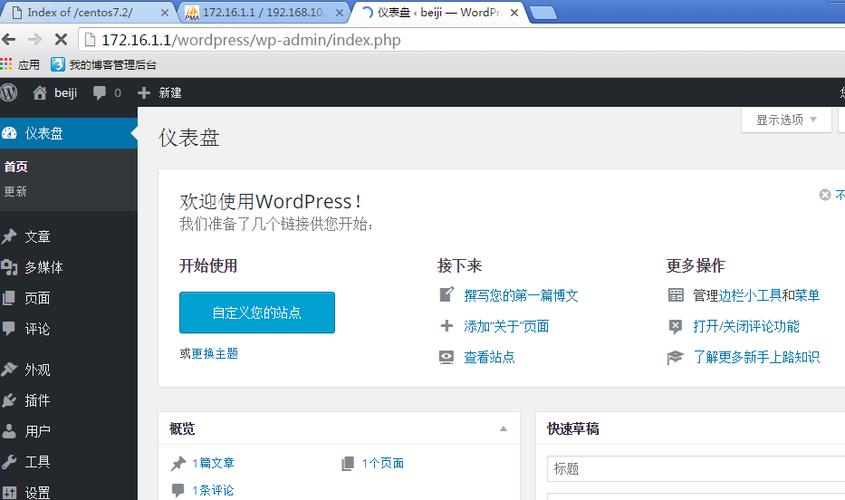Open the comments bubble icon in admin bar
The height and width of the screenshot is (500, 845).
99,93
